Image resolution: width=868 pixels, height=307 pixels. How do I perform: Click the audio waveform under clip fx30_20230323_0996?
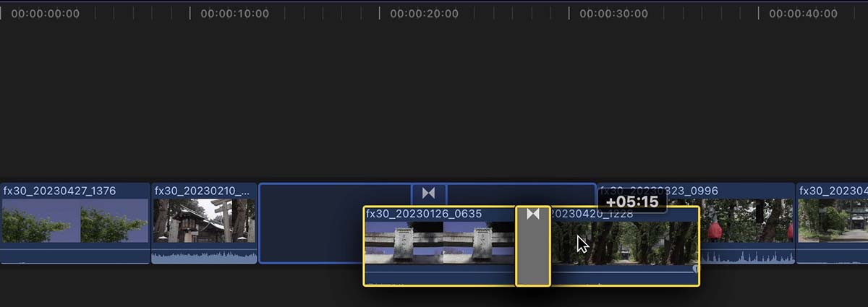747,256
